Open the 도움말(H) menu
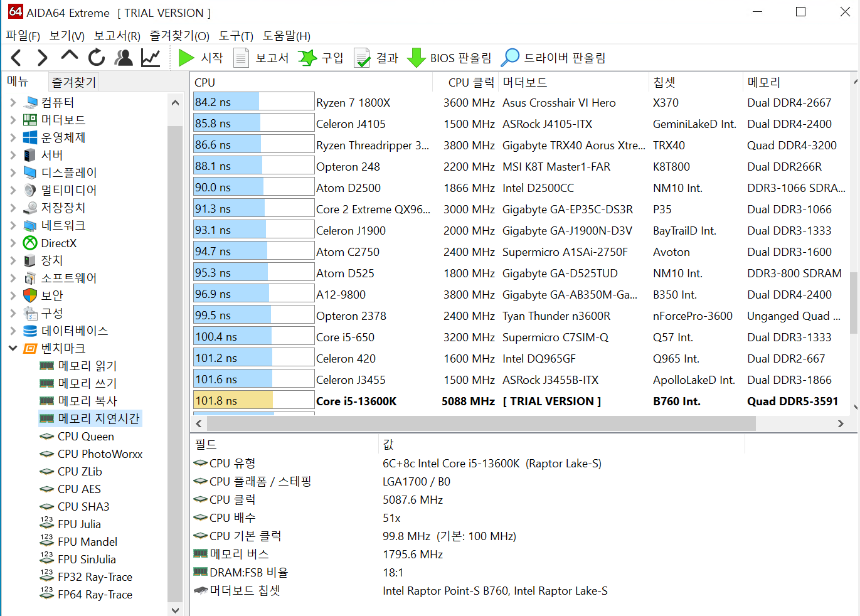The image size is (860, 616). (287, 36)
